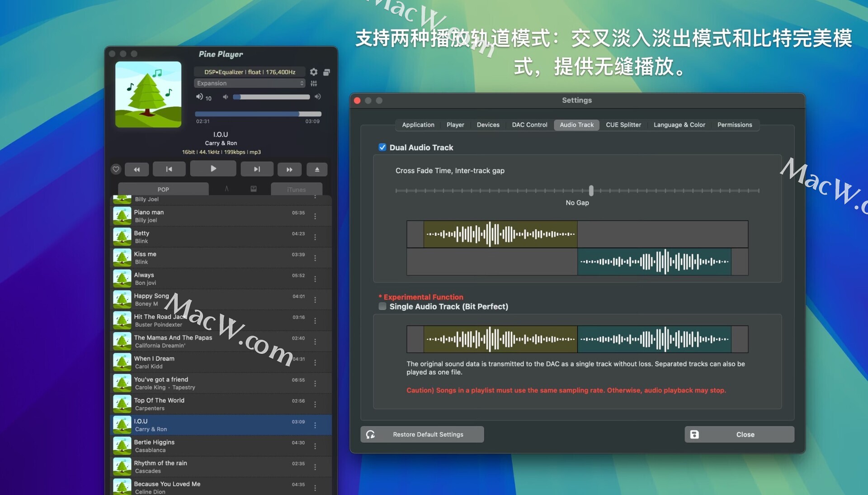Enable Single Audio Track (Bit Perfect)
The image size is (868, 495).
click(x=382, y=306)
